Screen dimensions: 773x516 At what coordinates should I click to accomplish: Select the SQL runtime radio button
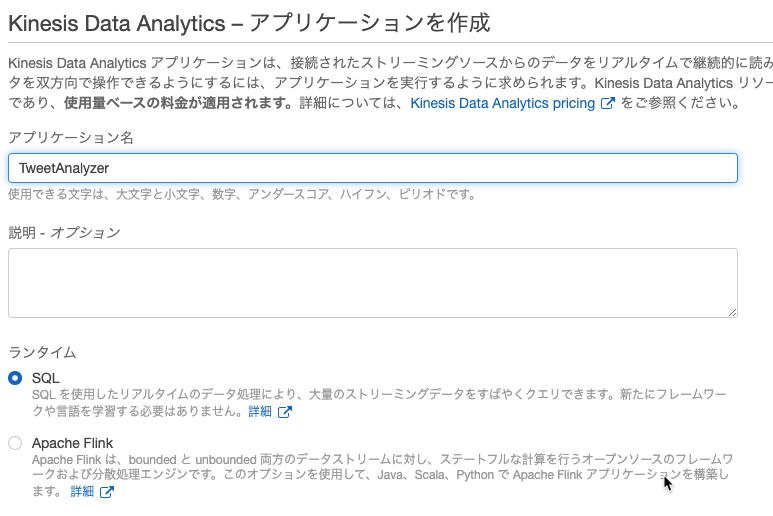(x=15, y=378)
